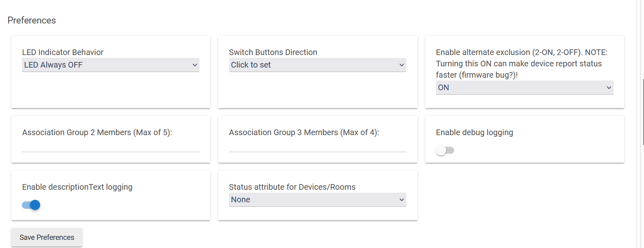Image resolution: width=644 pixels, height=248 pixels.
Task: Open the Switch Buttons Direction dropdown
Action: (317, 65)
